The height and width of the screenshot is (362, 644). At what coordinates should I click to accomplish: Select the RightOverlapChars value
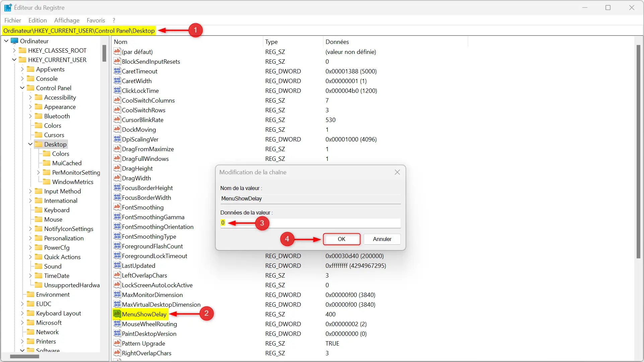click(x=146, y=353)
